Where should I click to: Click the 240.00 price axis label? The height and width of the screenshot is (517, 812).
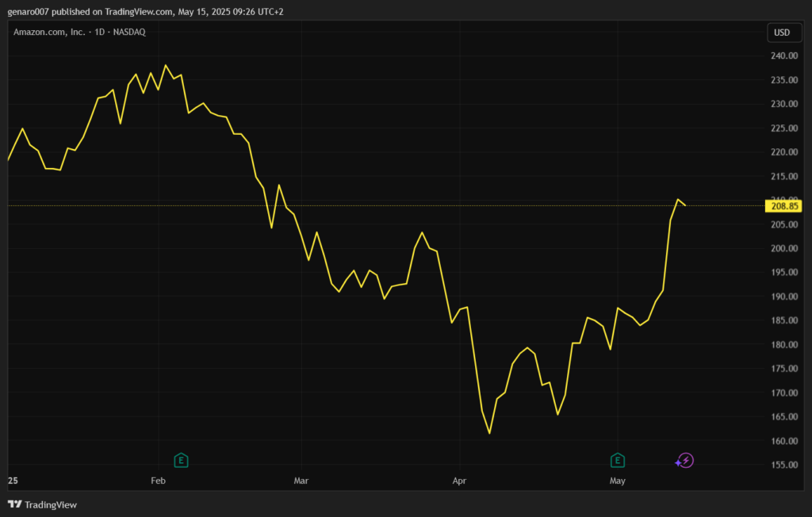pyautogui.click(x=783, y=56)
